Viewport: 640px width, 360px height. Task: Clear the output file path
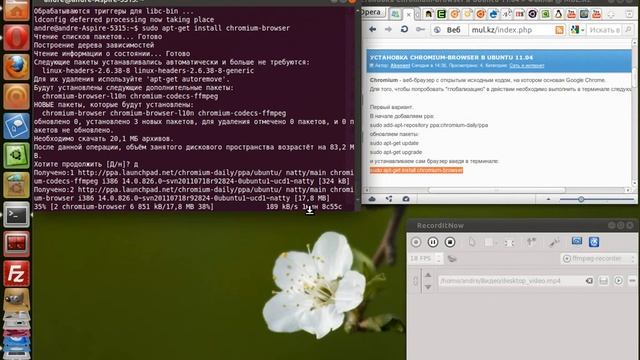[589, 281]
